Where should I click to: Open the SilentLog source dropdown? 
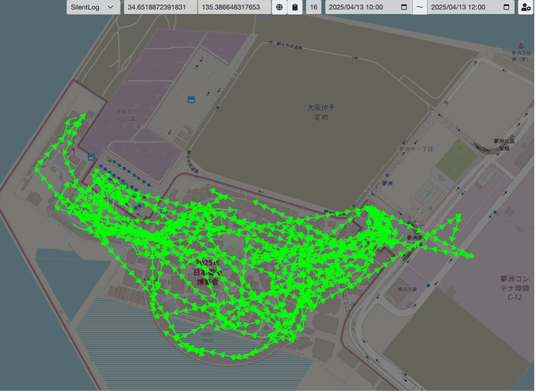93,7
